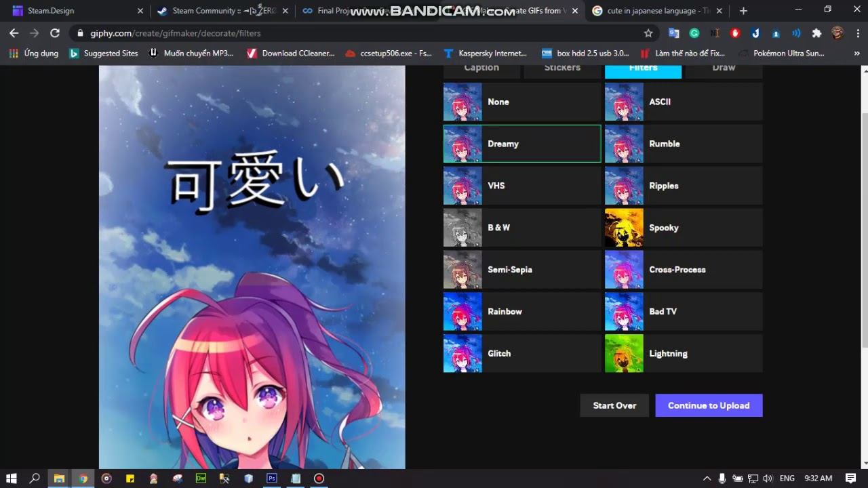Viewport: 868px width, 488px height.
Task: Open Chrome three-dot menu
Action: [857, 33]
